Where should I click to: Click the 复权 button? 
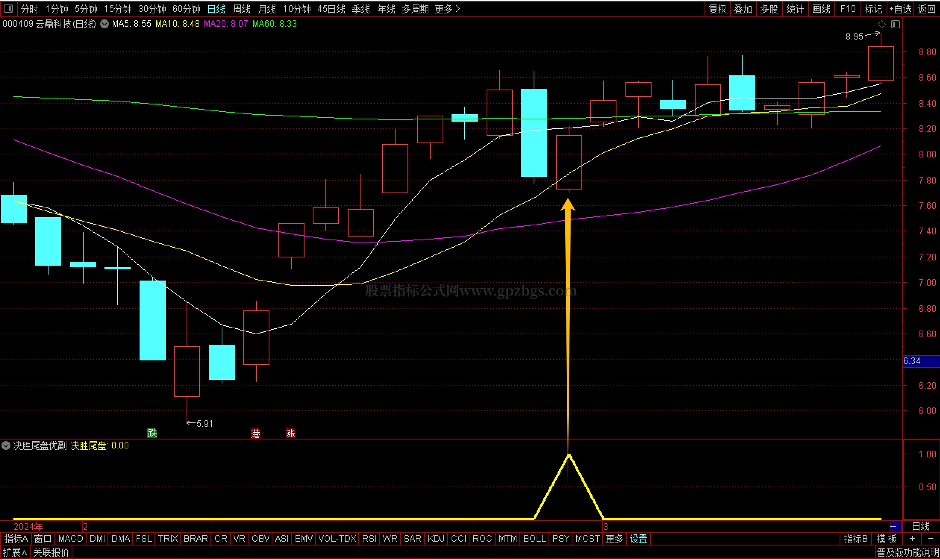pyautogui.click(x=717, y=9)
